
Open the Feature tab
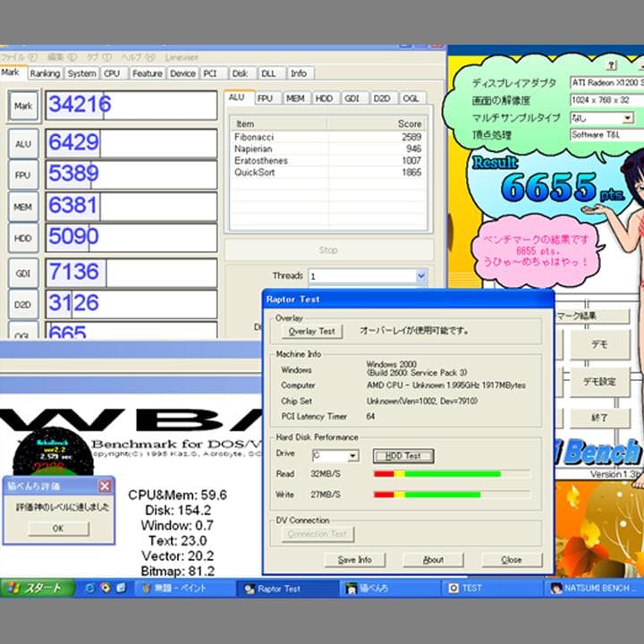pyautogui.click(x=148, y=73)
